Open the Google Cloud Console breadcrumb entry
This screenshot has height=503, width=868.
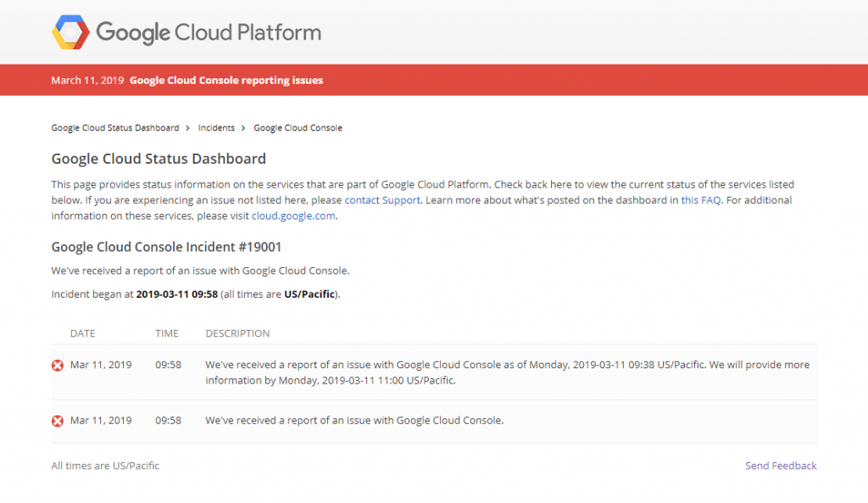click(298, 127)
